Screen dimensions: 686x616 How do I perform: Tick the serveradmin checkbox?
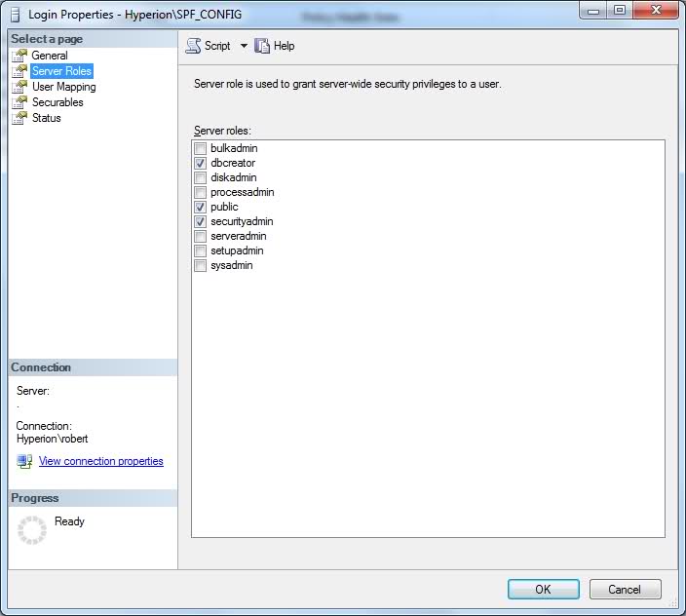coord(200,236)
